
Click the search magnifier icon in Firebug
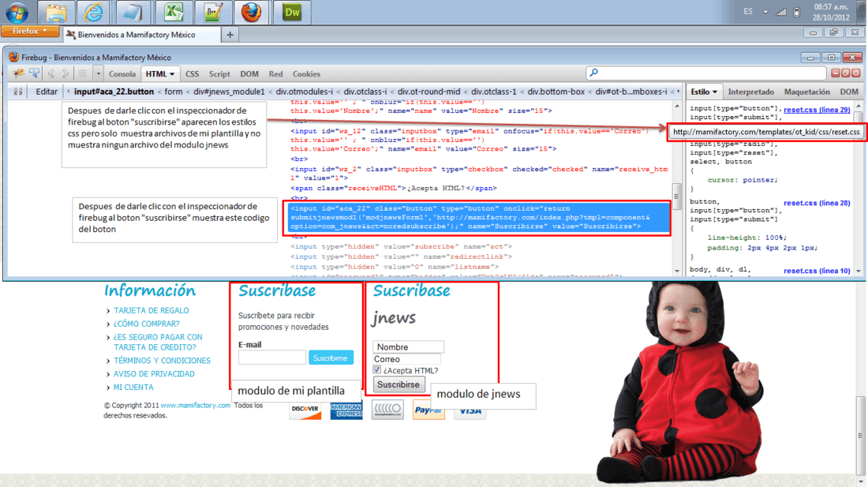pos(594,73)
